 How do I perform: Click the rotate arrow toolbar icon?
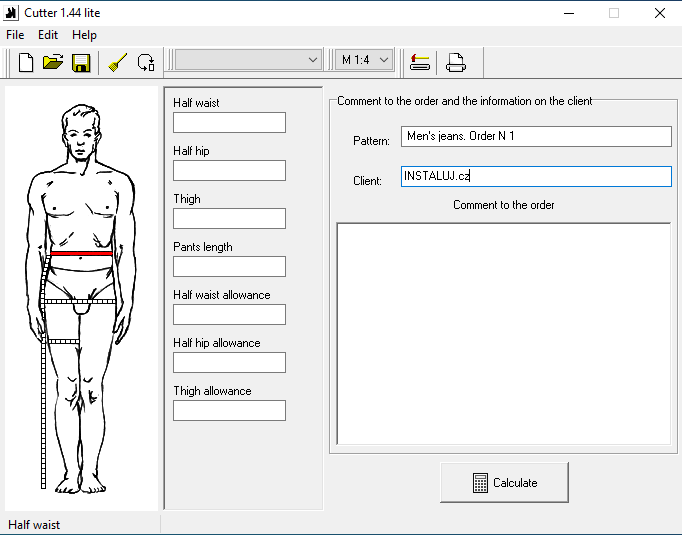tap(146, 62)
